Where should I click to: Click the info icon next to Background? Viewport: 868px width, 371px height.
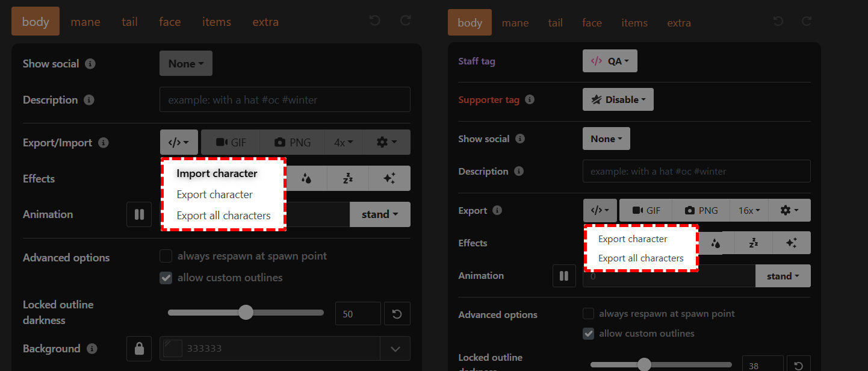pos(91,349)
